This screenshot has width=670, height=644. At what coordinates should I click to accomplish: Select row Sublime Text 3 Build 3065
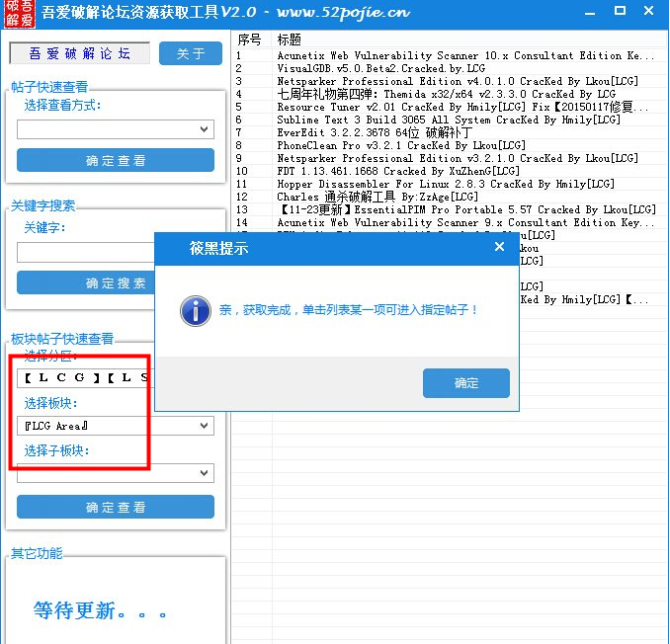pyautogui.click(x=450, y=120)
